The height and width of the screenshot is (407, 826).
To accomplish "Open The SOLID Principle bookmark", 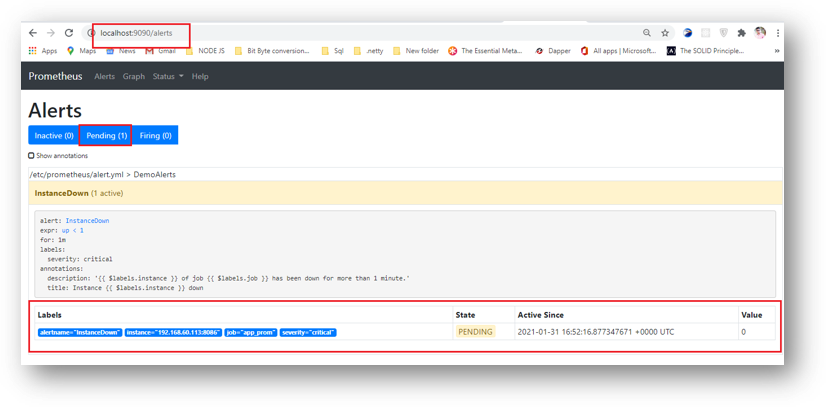I will coord(706,51).
